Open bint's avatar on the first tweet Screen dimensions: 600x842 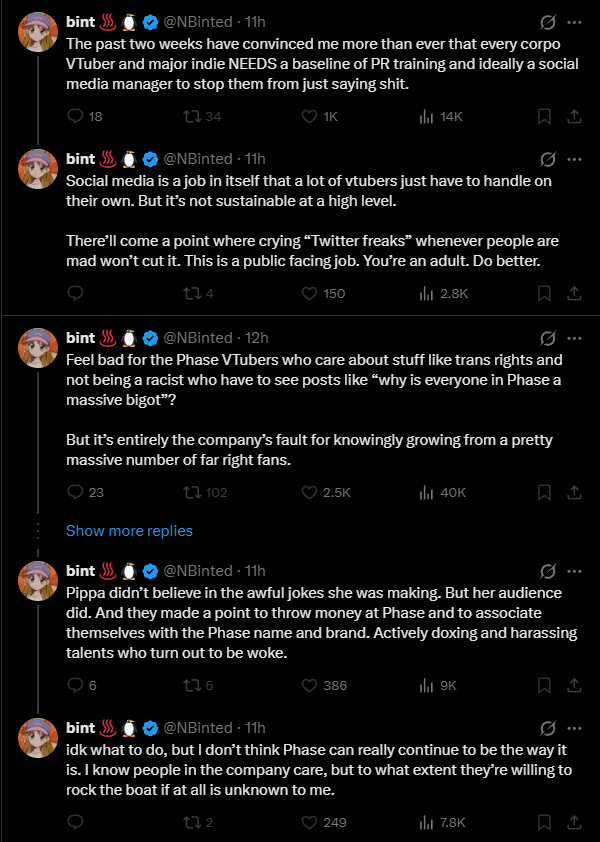(38, 32)
